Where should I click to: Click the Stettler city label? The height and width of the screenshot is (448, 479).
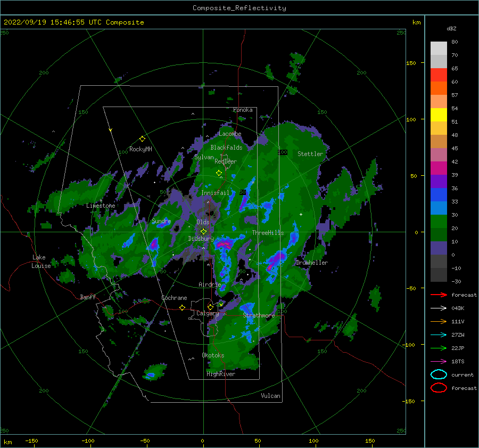(310, 154)
